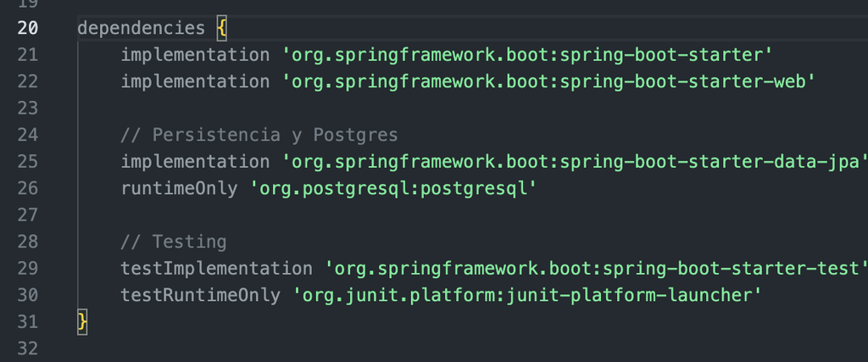Click the org.postgresql:postgresql string

[394, 189]
